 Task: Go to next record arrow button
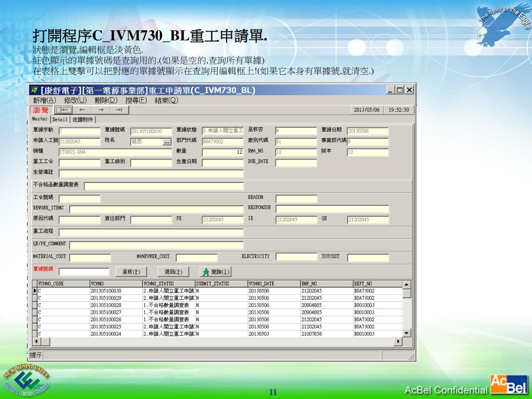click(x=101, y=110)
